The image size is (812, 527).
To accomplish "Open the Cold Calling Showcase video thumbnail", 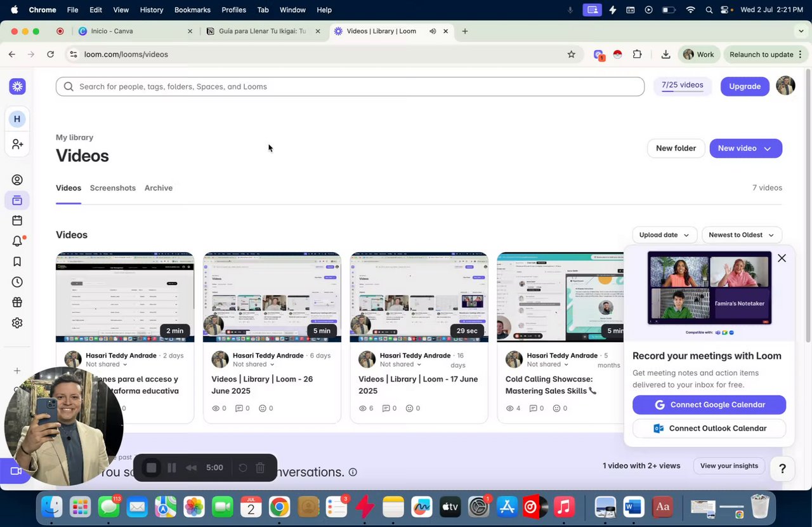I will [x=561, y=297].
